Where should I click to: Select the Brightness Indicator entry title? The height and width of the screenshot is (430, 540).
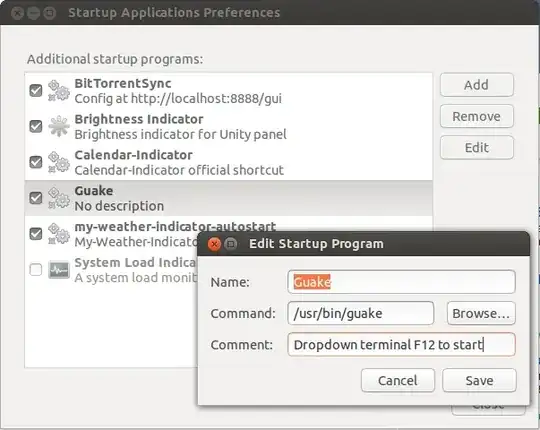(139, 119)
